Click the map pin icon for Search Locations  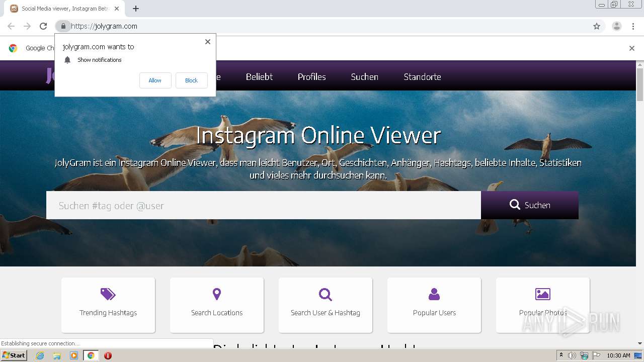[x=217, y=294]
